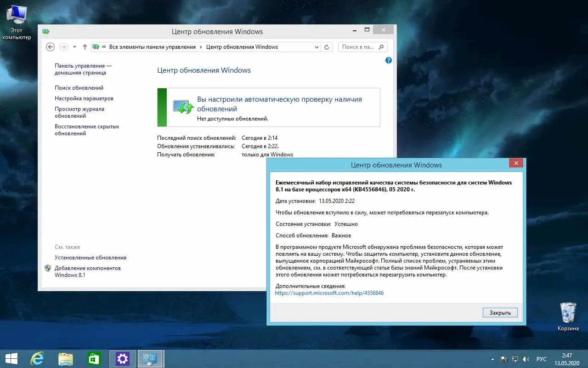Click Центр обновления Windows breadcrumb
588x368 pixels.
point(242,47)
